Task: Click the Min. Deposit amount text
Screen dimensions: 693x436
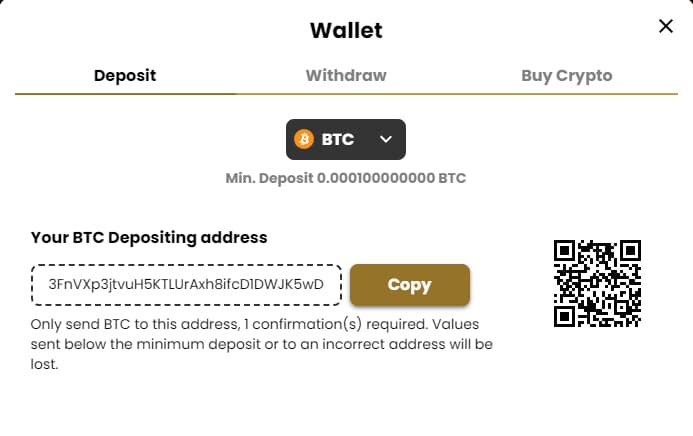Action: click(x=346, y=179)
